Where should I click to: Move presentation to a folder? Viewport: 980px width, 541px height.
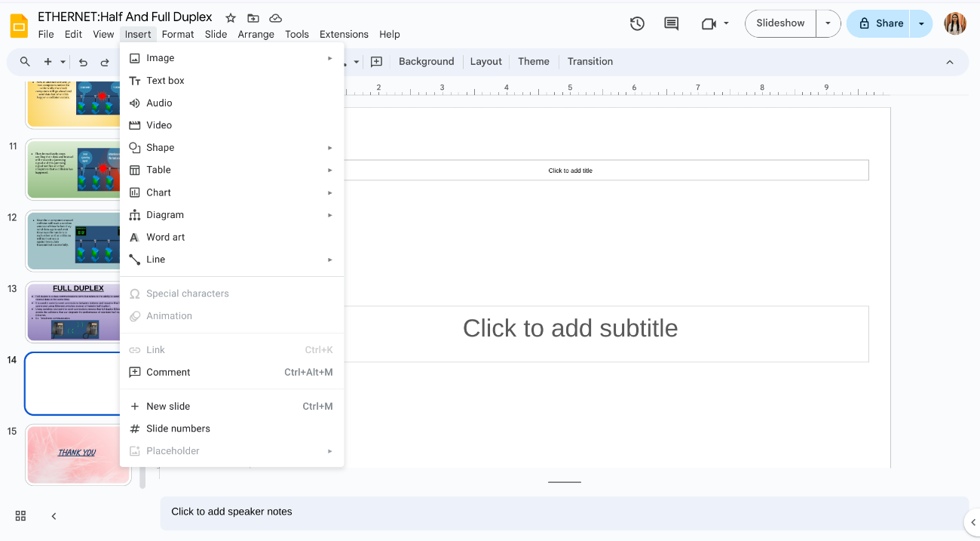[x=253, y=17]
